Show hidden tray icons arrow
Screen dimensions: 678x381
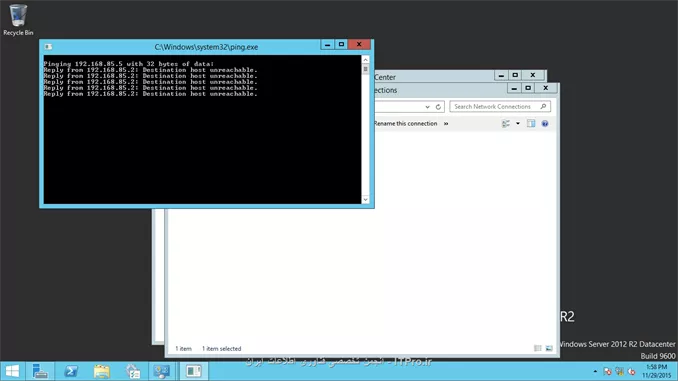tap(595, 371)
